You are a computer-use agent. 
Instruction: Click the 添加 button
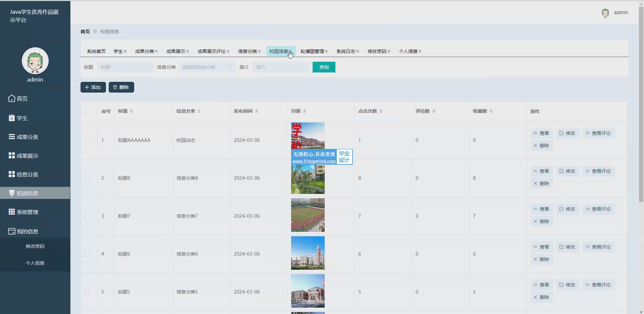click(93, 87)
